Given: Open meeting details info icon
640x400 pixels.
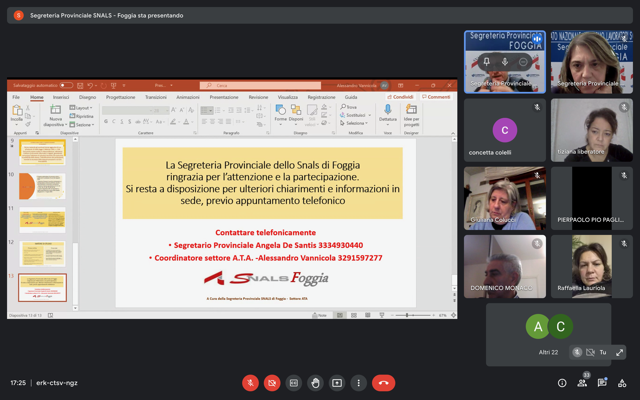Looking at the screenshot, I should 562,383.
